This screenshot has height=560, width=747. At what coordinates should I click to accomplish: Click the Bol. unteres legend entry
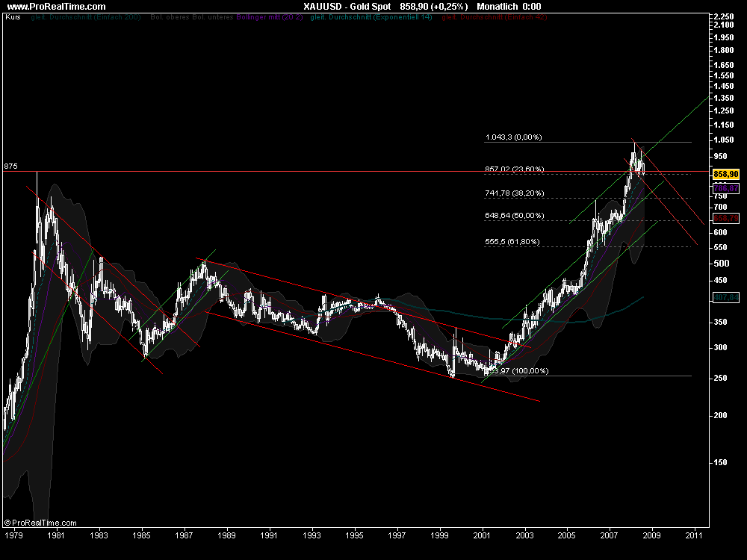tap(212, 16)
